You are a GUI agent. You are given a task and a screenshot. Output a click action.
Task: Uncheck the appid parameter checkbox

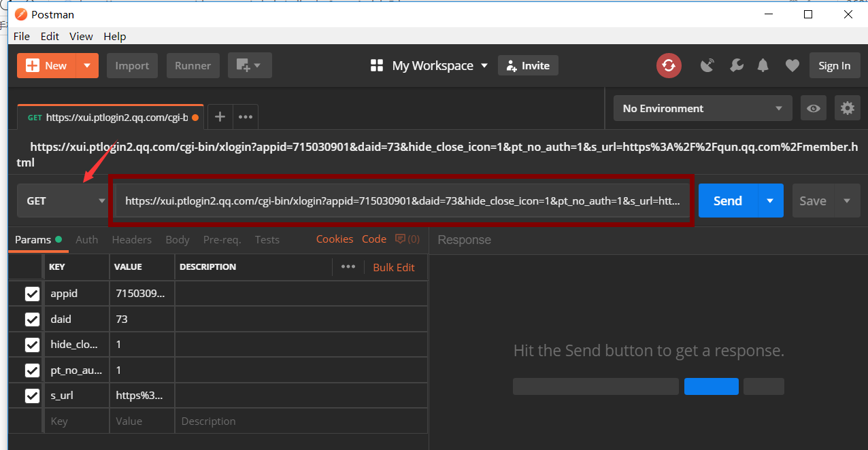point(32,294)
